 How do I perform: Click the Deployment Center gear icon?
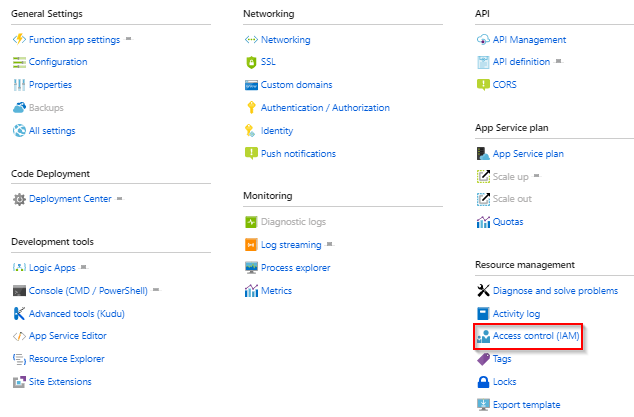click(x=19, y=199)
